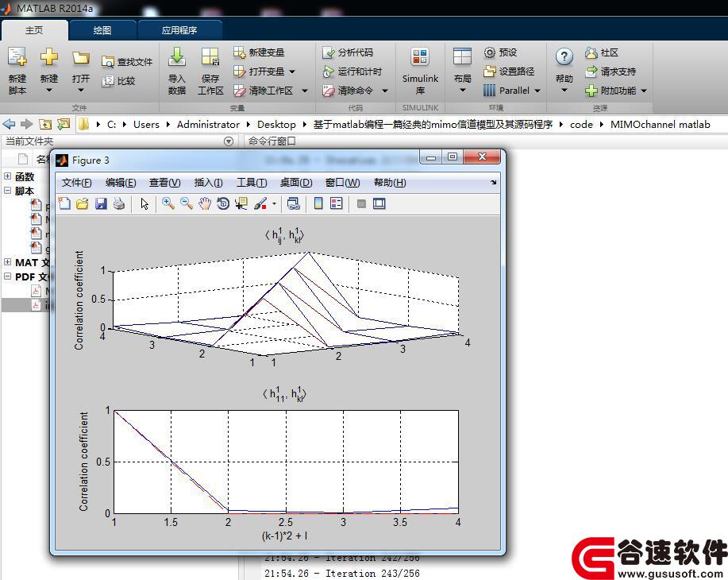Click Analyze Code (分析代码)
Viewport: 728px width, 580px height.
[x=348, y=52]
